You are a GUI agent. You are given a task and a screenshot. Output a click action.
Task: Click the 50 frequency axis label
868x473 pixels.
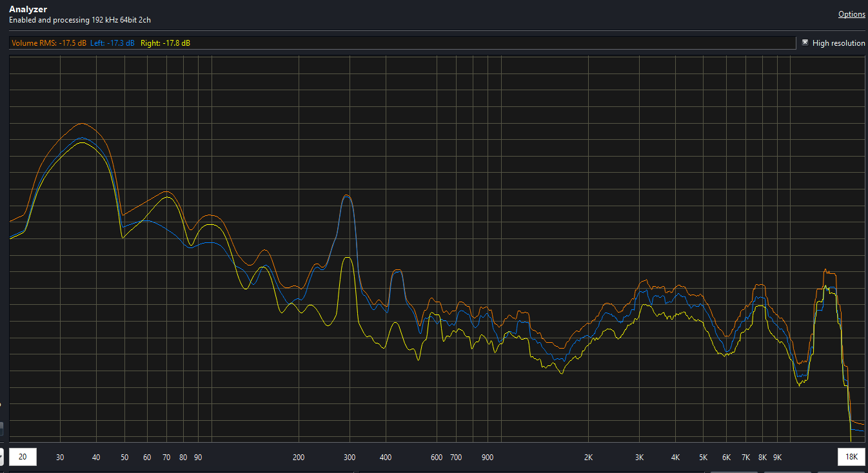coord(124,458)
